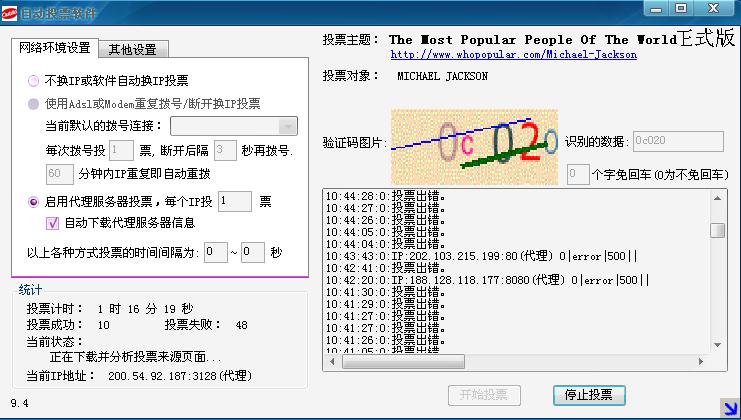The height and width of the screenshot is (420, 741).
Task: Click the 个字免回车 count field
Action: [578, 174]
